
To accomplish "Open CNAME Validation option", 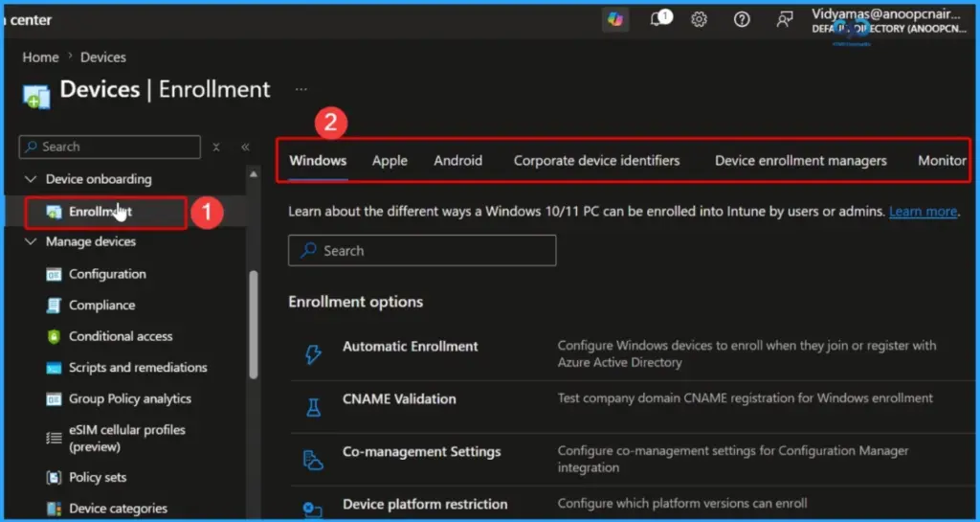I will point(399,398).
